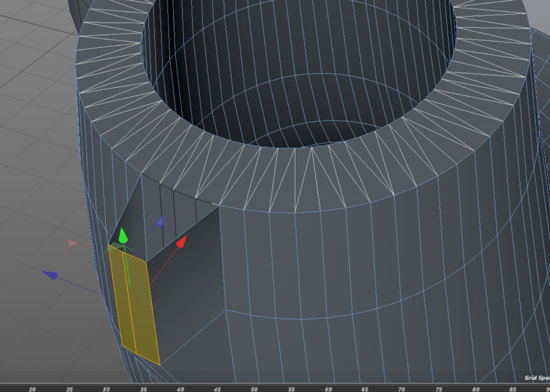Grab the blue Z-axis arrow of the gizmo

(51, 275)
